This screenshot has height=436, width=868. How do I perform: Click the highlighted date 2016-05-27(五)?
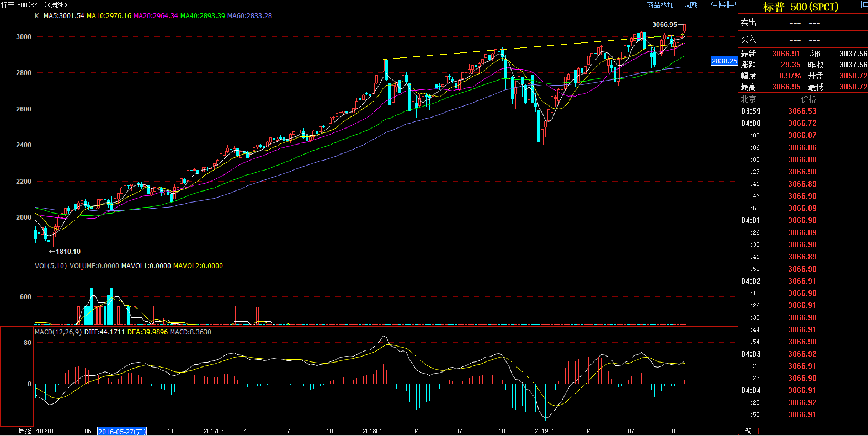pyautogui.click(x=122, y=432)
